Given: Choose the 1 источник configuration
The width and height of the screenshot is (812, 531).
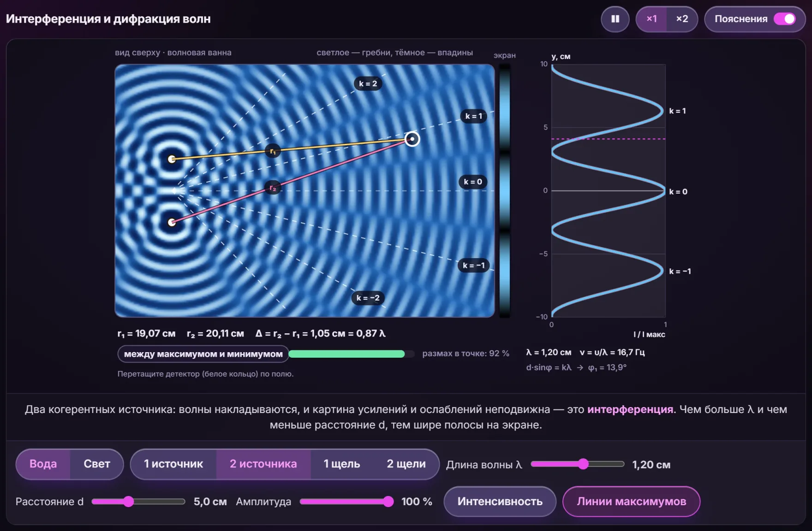Looking at the screenshot, I should [x=173, y=464].
